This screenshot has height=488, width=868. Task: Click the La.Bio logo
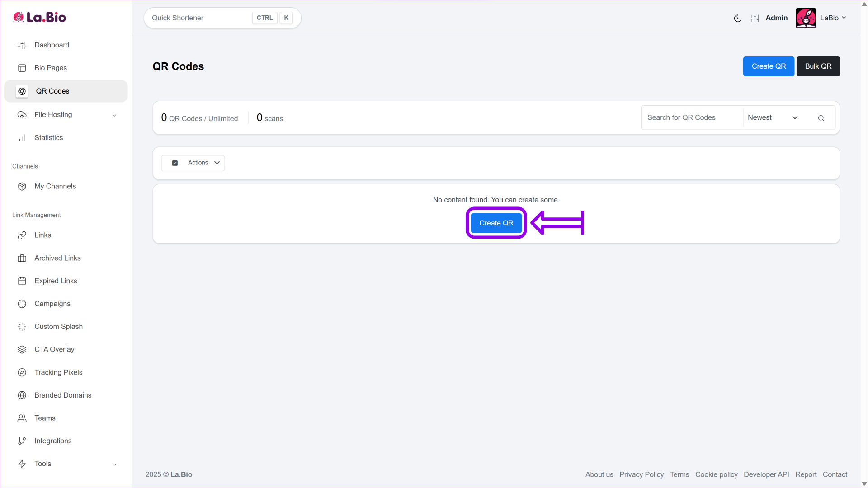[40, 18]
